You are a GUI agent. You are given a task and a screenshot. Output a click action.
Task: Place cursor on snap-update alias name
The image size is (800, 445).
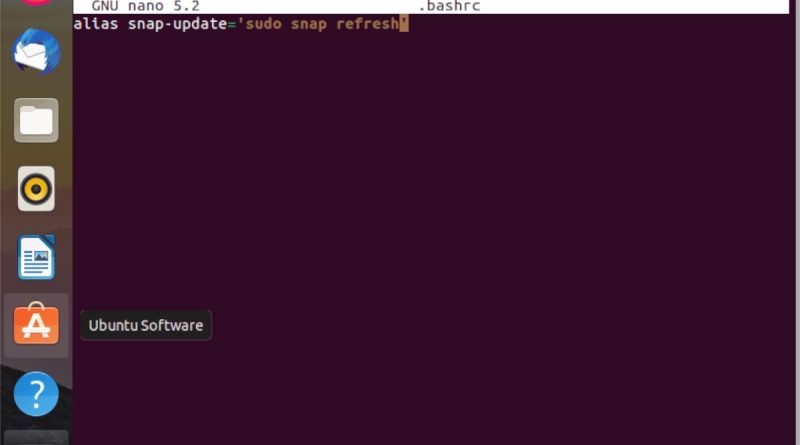click(x=177, y=24)
